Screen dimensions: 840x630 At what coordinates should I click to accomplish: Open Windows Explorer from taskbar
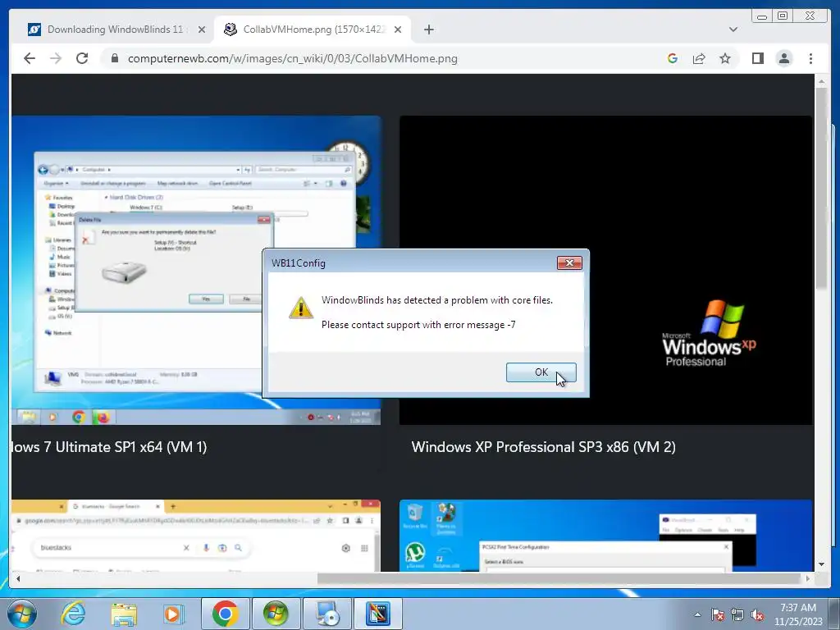tap(124, 614)
